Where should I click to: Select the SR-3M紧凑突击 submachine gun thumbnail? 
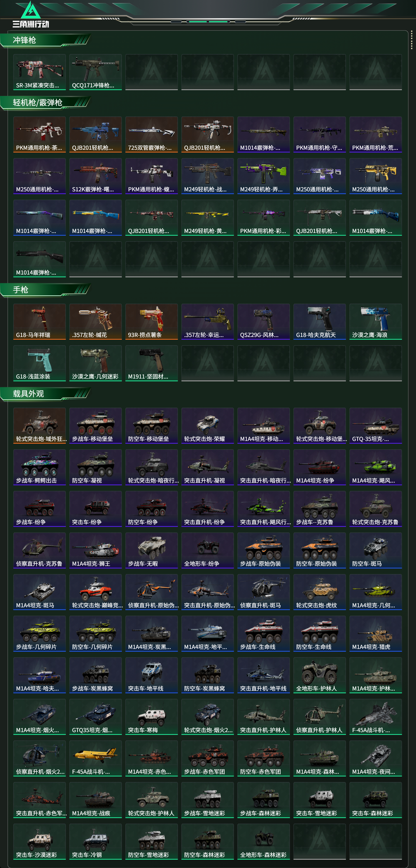point(39,72)
